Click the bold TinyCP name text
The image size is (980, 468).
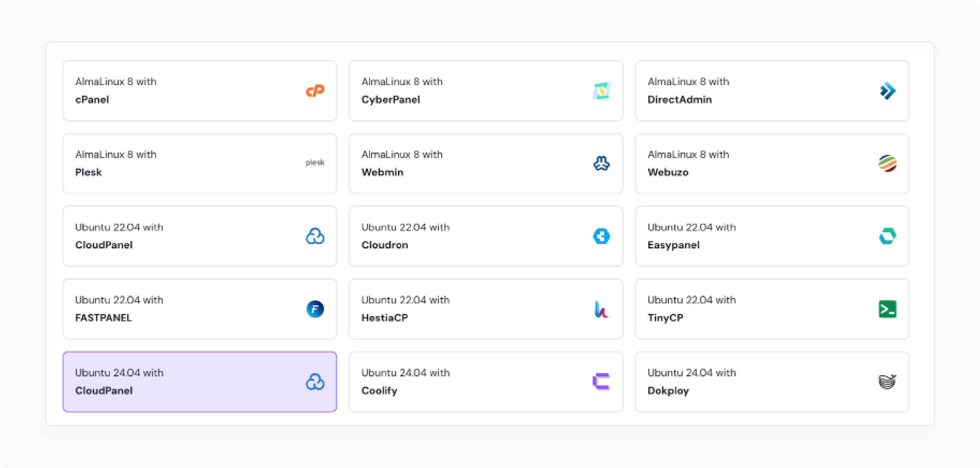[x=665, y=318]
